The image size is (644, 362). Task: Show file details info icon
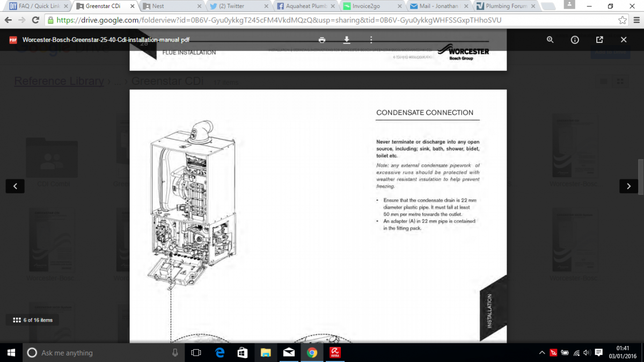coord(575,40)
